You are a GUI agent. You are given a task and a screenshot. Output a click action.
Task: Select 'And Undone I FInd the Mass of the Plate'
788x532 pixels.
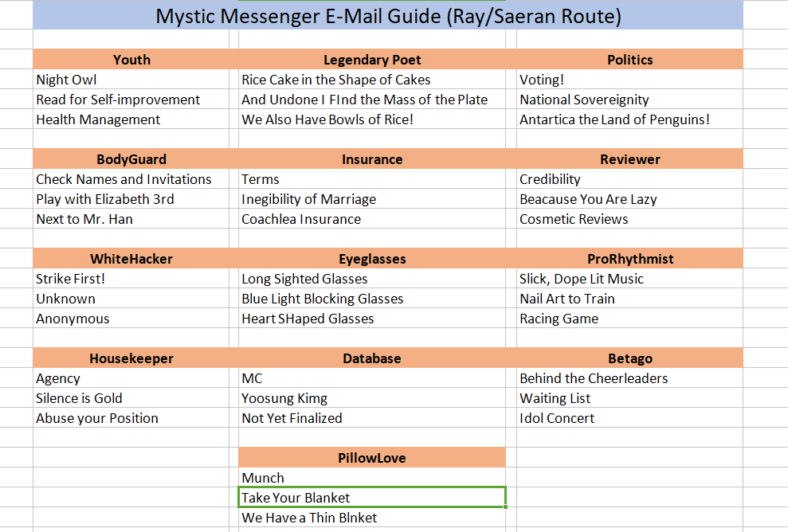pyautogui.click(x=372, y=100)
